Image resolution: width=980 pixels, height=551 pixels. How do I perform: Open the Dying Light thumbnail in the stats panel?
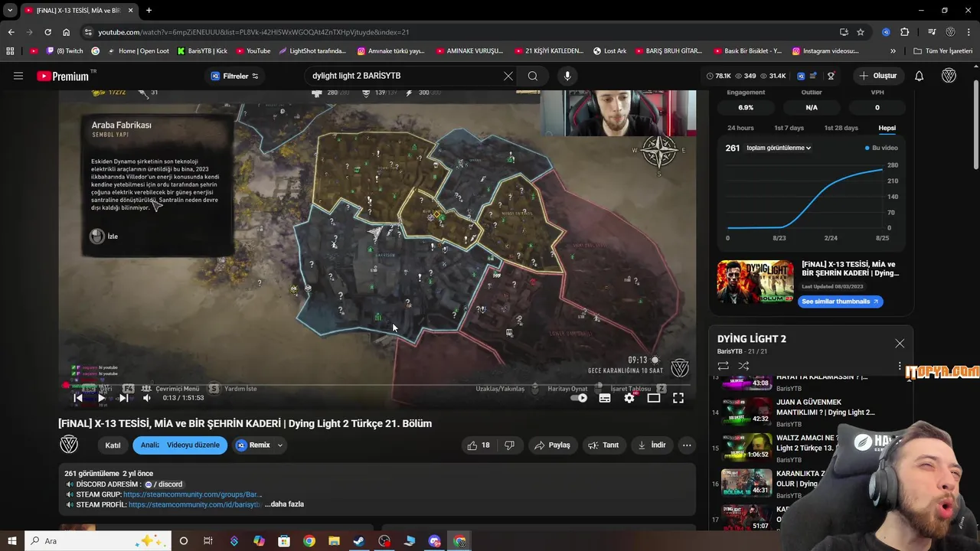(x=755, y=282)
